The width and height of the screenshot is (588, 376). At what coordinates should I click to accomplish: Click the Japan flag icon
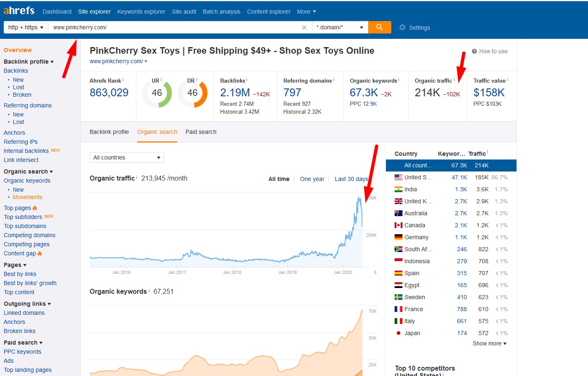tap(398, 333)
